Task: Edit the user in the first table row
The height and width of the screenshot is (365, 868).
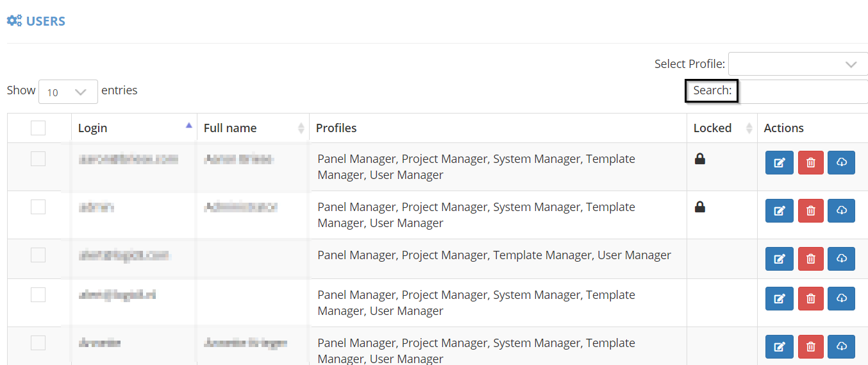Action: click(780, 163)
